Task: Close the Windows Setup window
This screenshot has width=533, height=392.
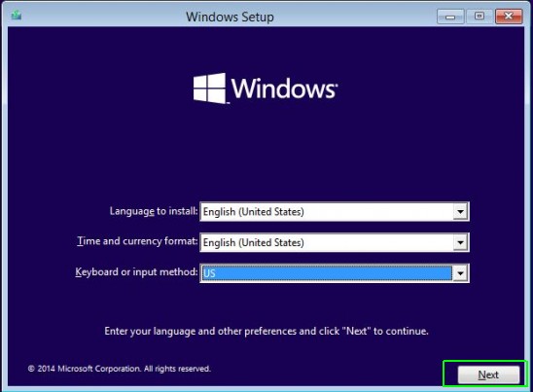Action: tap(509, 17)
